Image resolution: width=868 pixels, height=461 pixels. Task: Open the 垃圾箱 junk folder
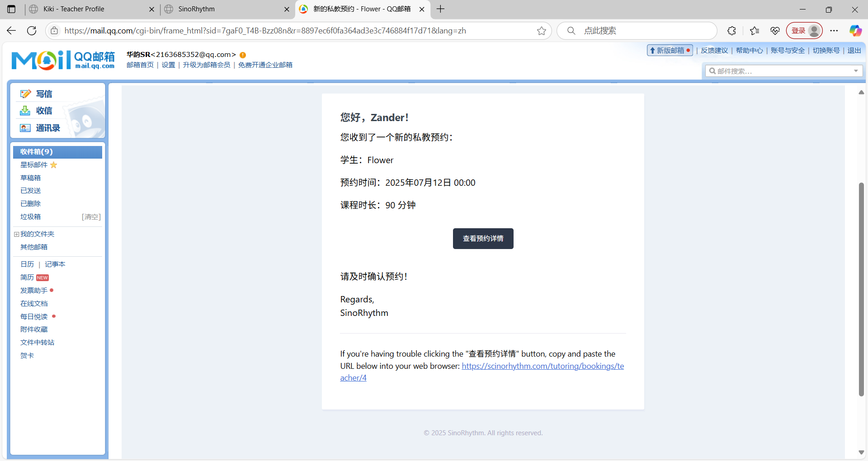(30, 217)
